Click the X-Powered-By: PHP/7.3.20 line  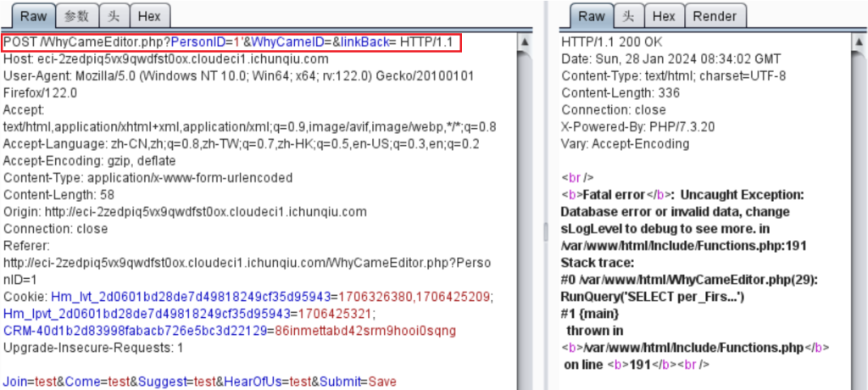click(x=637, y=127)
